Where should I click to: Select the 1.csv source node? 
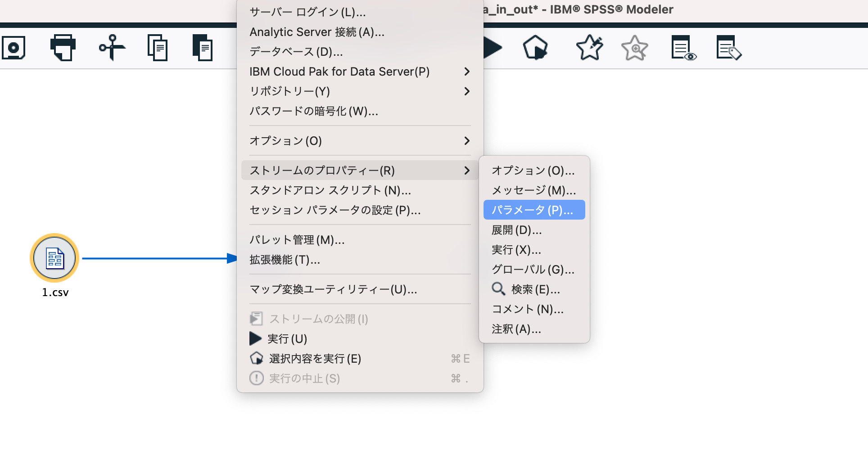(54, 258)
